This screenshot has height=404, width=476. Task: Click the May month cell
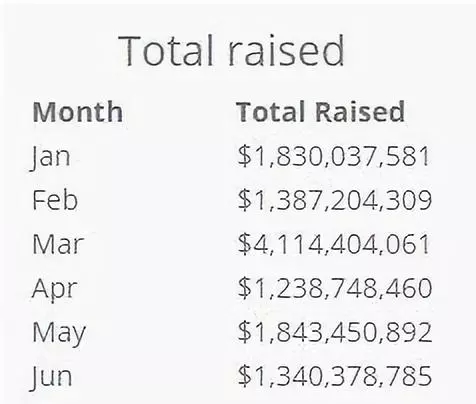point(59,333)
